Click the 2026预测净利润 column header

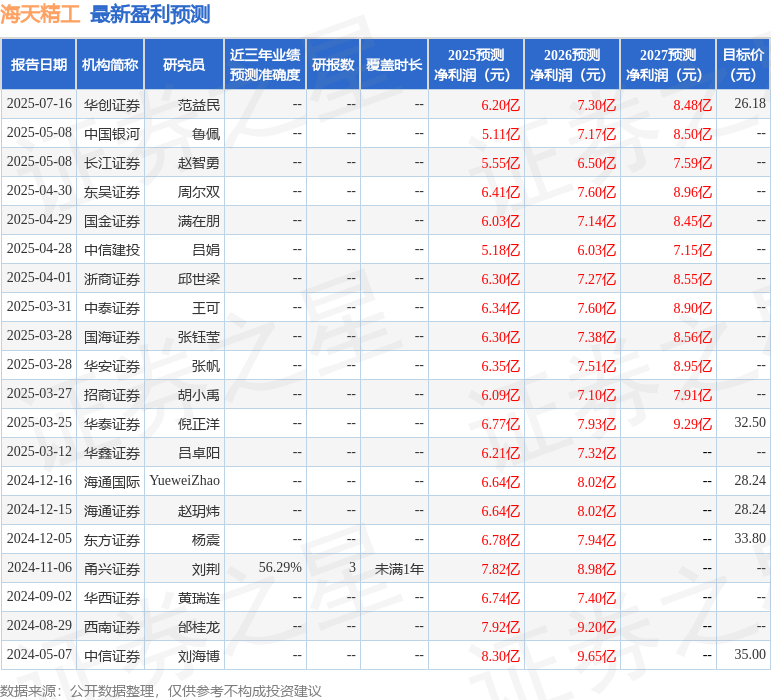[x=572, y=64]
